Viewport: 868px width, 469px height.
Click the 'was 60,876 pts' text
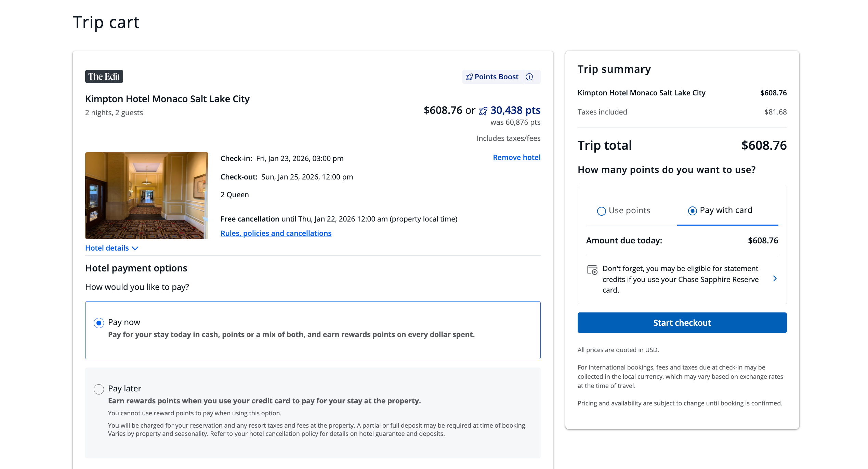tap(515, 122)
